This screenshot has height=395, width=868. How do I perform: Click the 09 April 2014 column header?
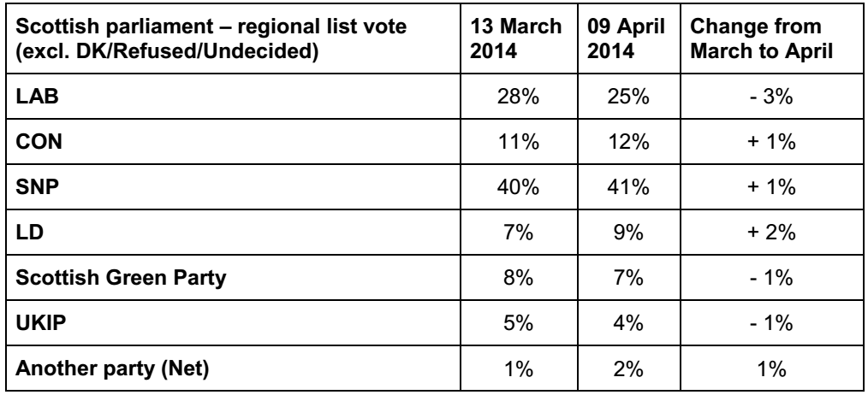point(626,38)
